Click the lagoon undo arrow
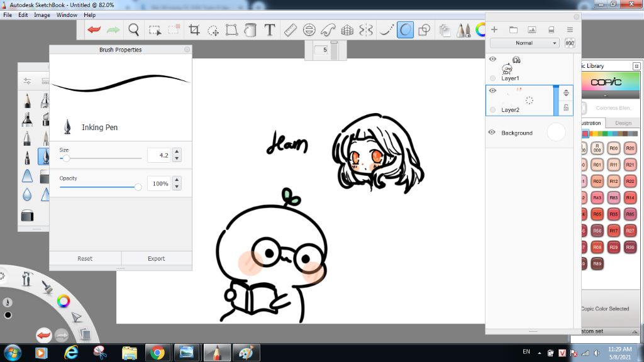 pyautogui.click(x=43, y=336)
